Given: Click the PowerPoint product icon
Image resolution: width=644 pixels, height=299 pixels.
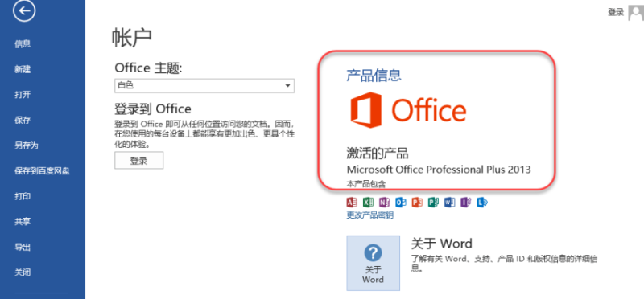Looking at the screenshot, I should [417, 203].
